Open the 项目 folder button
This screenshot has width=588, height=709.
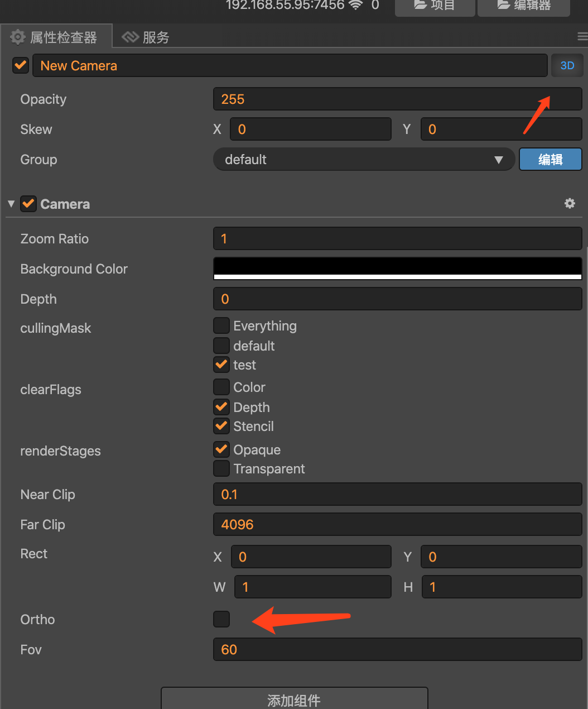coord(435,6)
